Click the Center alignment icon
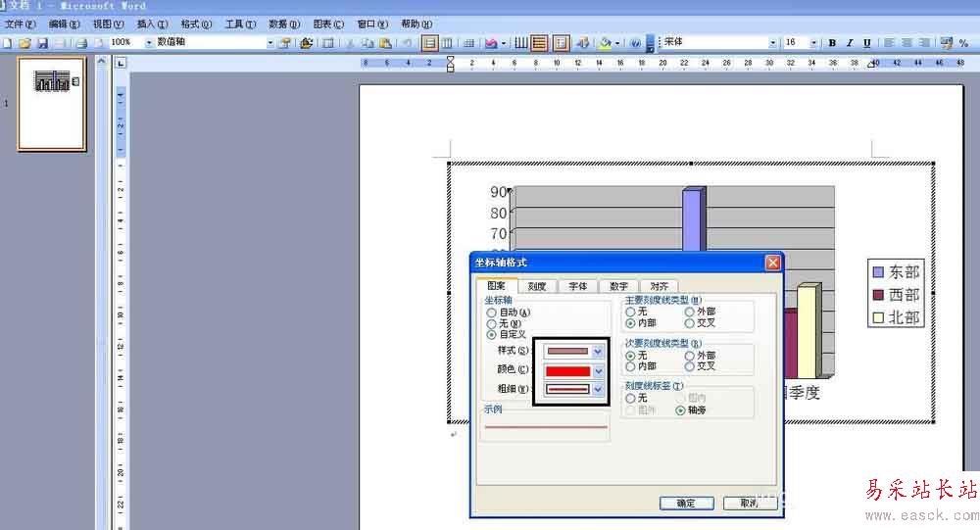The width and height of the screenshot is (980, 530). pyautogui.click(x=906, y=43)
